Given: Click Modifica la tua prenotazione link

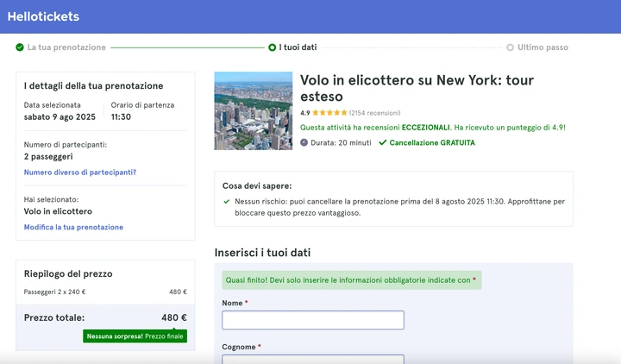Looking at the screenshot, I should [x=73, y=227].
